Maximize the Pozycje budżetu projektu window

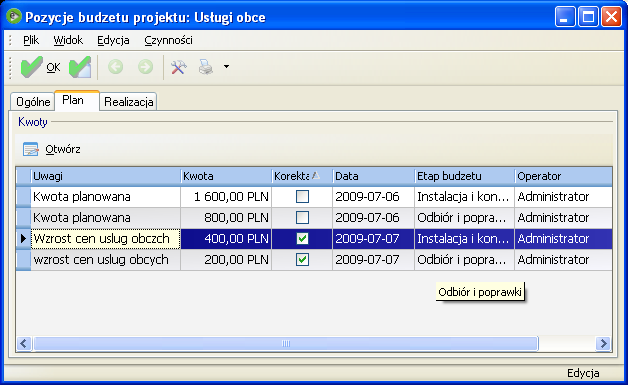click(588, 17)
